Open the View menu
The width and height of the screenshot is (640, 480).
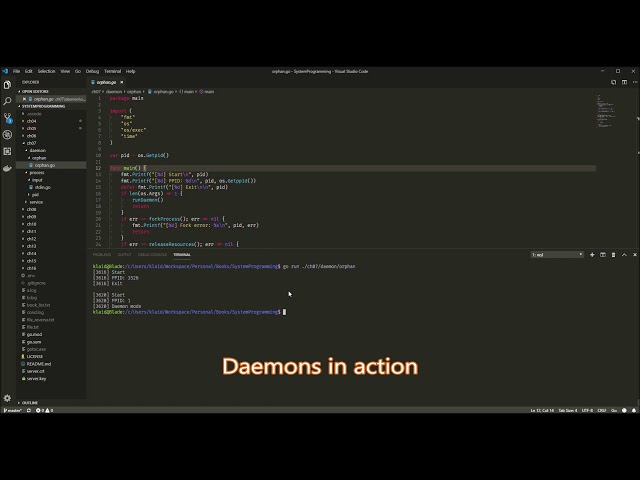[65, 71]
